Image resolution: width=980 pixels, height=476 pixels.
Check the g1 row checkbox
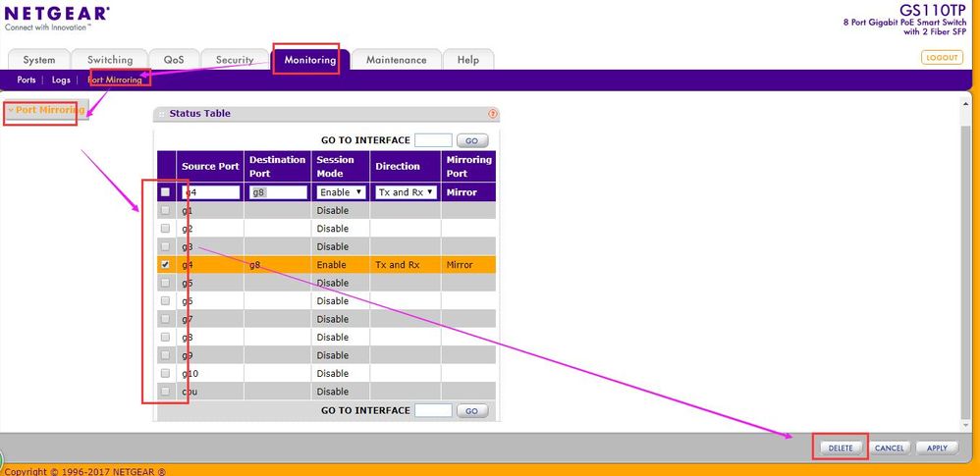165,210
